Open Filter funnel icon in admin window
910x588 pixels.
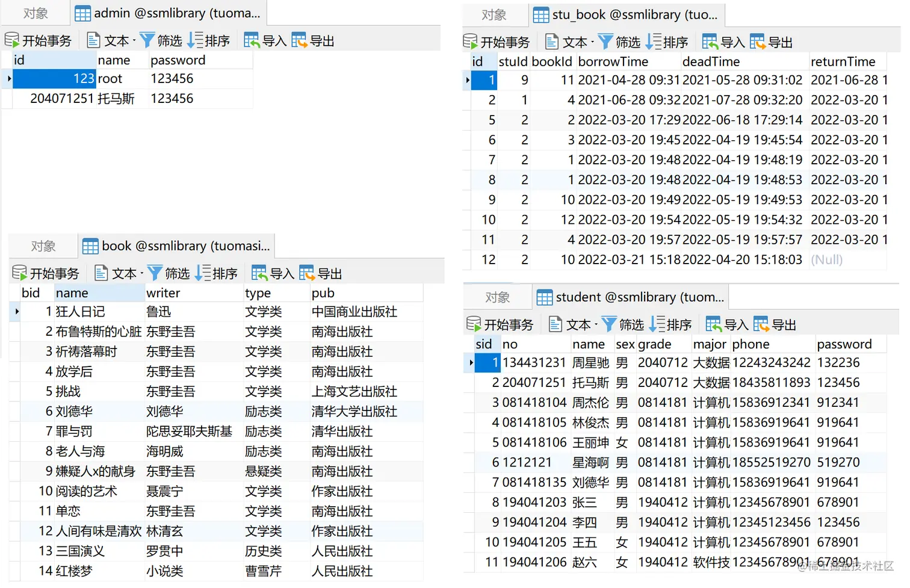[147, 40]
